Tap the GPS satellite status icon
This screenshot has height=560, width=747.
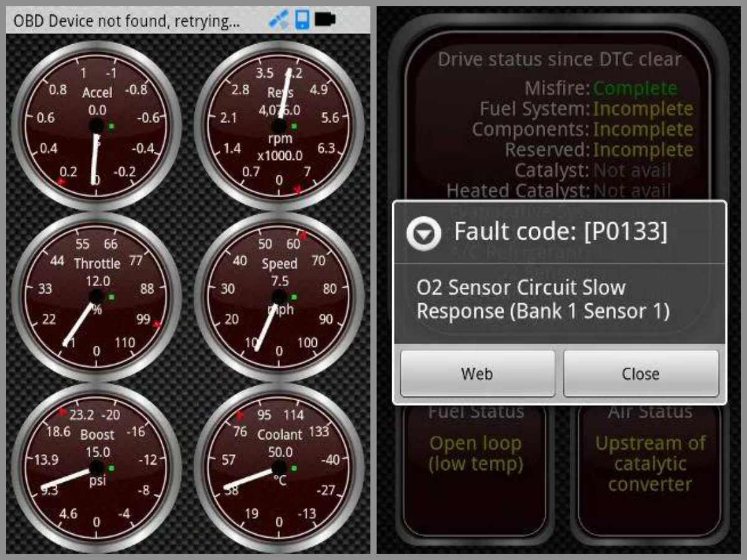tap(278, 20)
